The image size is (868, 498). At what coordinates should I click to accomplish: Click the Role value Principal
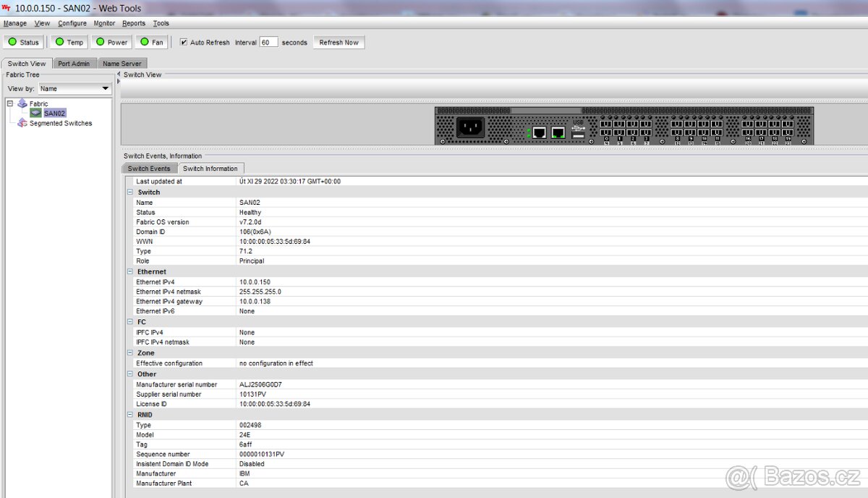pyautogui.click(x=252, y=261)
